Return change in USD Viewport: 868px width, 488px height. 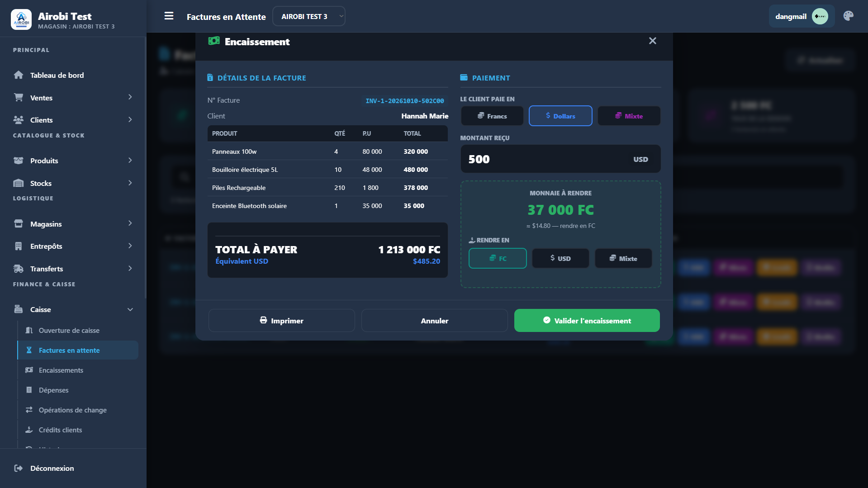(560, 258)
